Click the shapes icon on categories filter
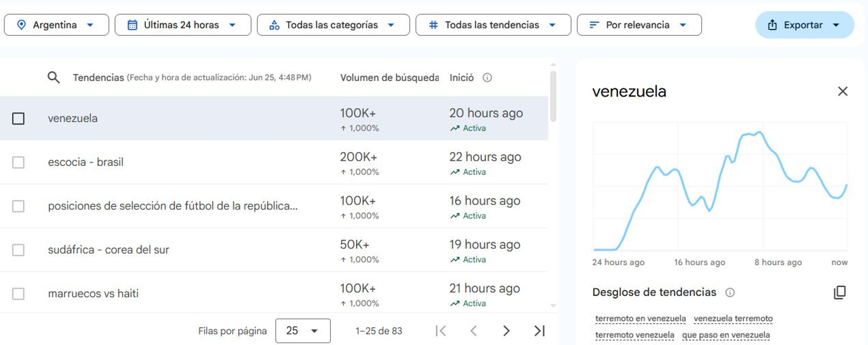The image size is (868, 345). coord(274,25)
